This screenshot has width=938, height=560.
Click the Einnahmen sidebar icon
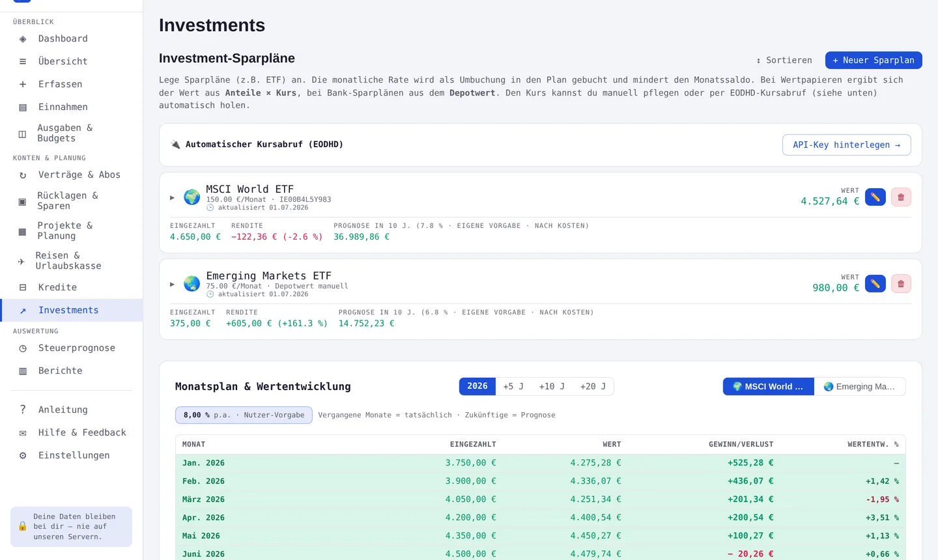pos(23,107)
